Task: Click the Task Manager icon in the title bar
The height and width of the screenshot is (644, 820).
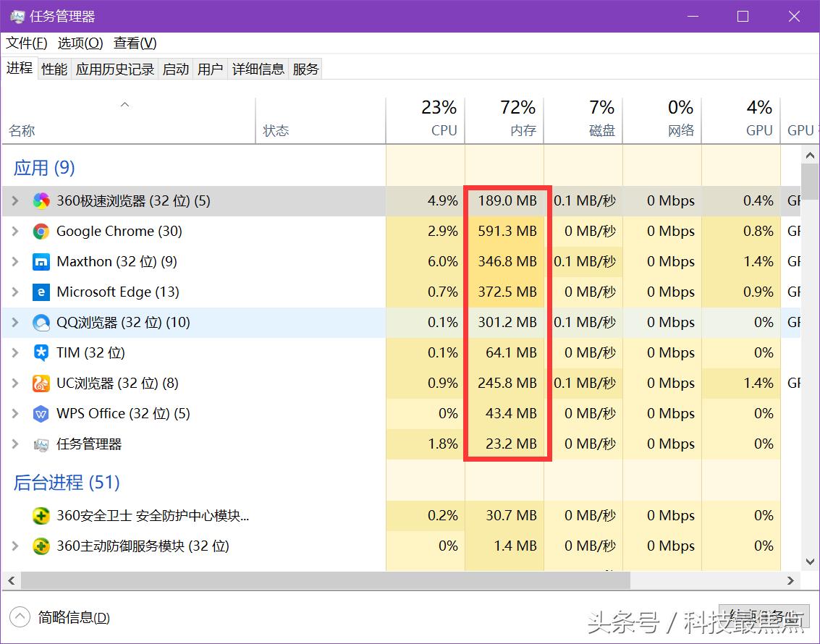Action: click(x=17, y=15)
